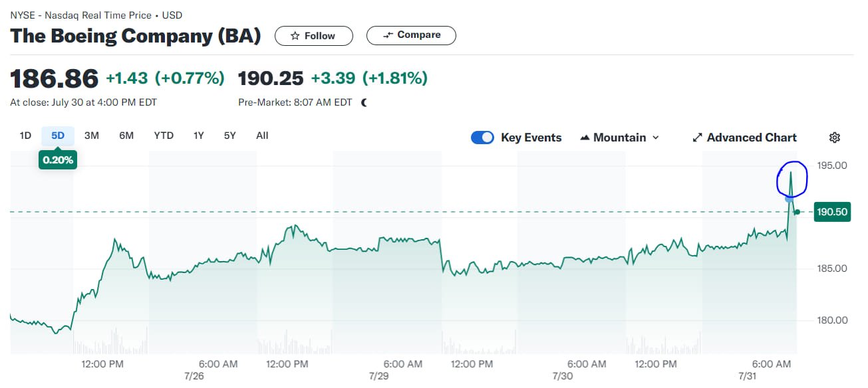Expand the Mountain chart style dropdown chevron
The height and width of the screenshot is (388, 868).
(x=656, y=138)
